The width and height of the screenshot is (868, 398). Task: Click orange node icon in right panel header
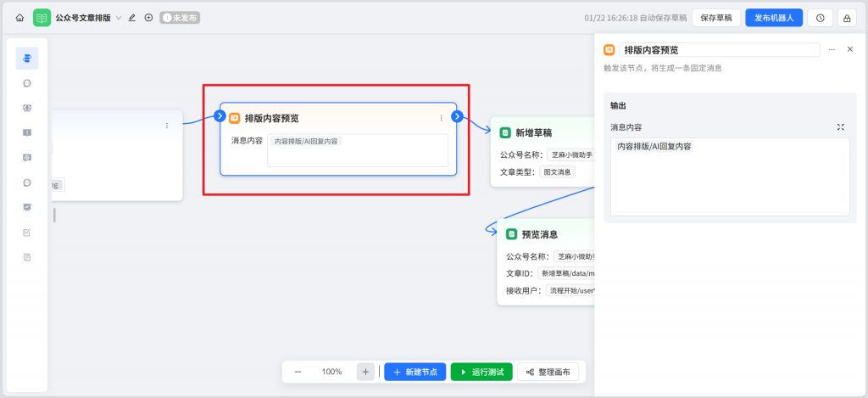pyautogui.click(x=609, y=50)
